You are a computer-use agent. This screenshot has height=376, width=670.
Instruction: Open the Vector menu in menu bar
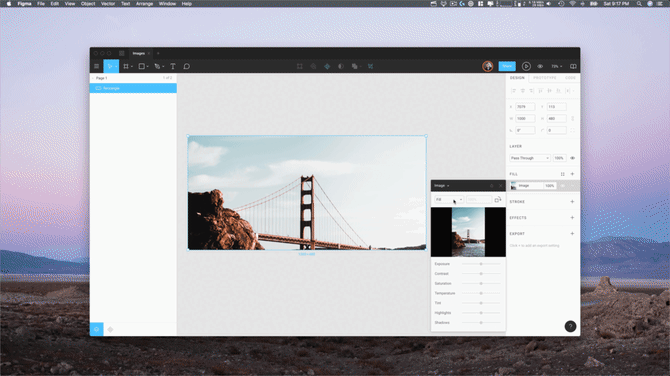tap(108, 3)
